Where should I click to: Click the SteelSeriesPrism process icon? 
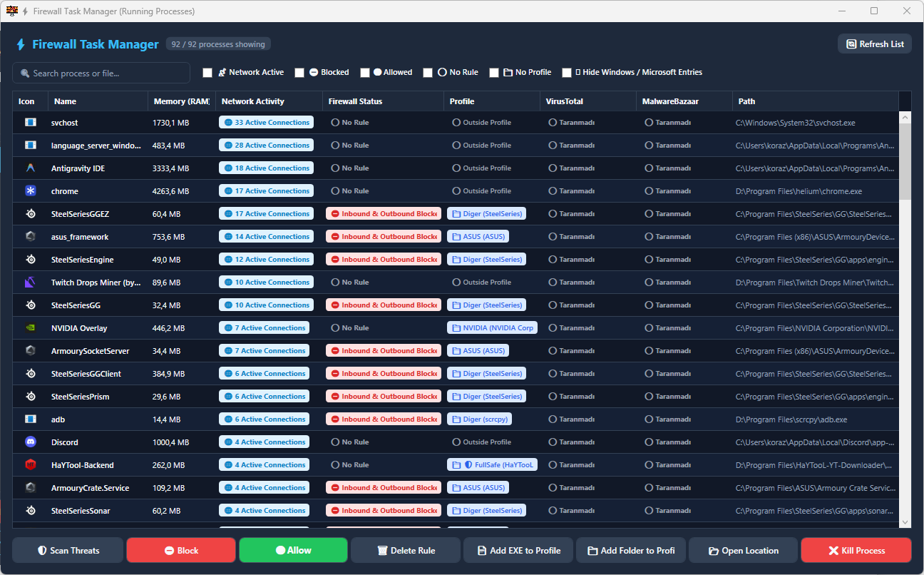(31, 397)
